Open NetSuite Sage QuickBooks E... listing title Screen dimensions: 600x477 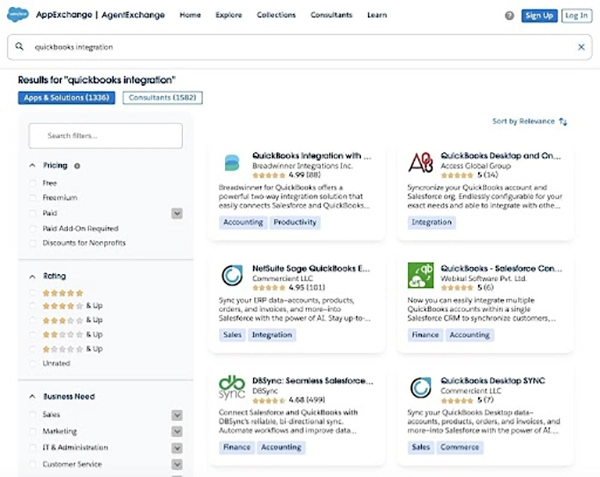(311, 269)
